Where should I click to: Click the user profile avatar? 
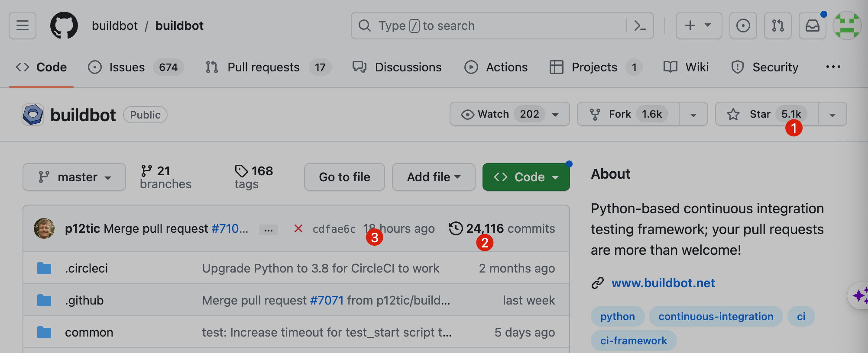[x=847, y=26]
